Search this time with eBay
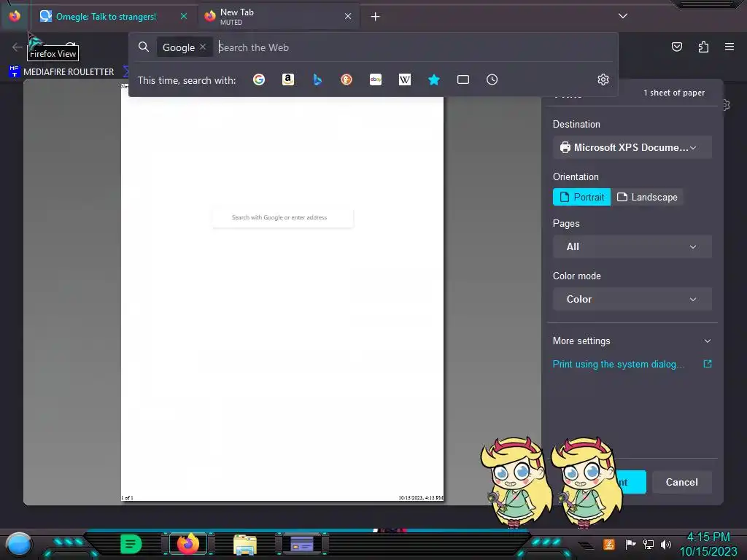747x560 pixels. click(x=376, y=79)
